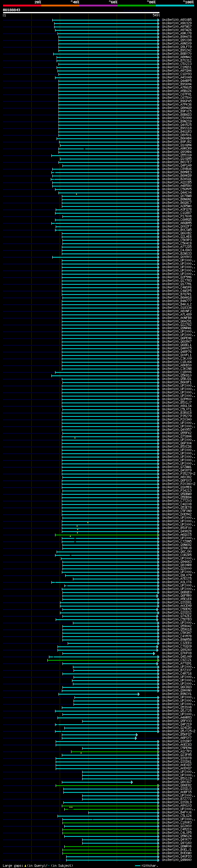Select label UniRef100_Q6GM47

tap(177, 342)
